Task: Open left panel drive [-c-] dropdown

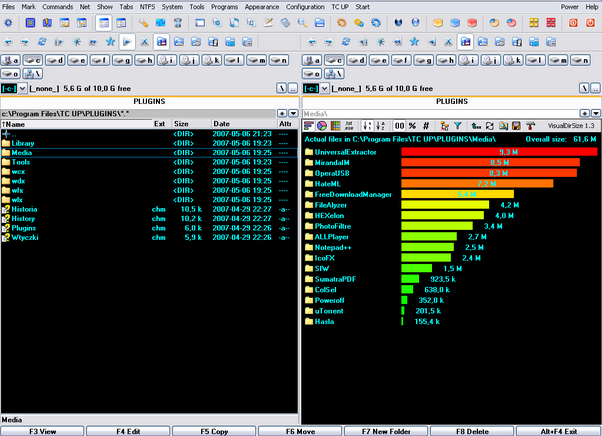Action: click(x=22, y=89)
